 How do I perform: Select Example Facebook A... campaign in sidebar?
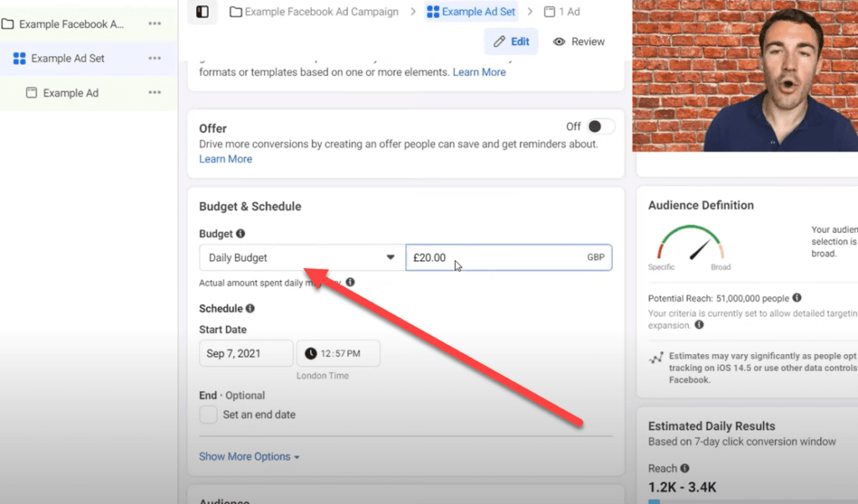[71, 24]
